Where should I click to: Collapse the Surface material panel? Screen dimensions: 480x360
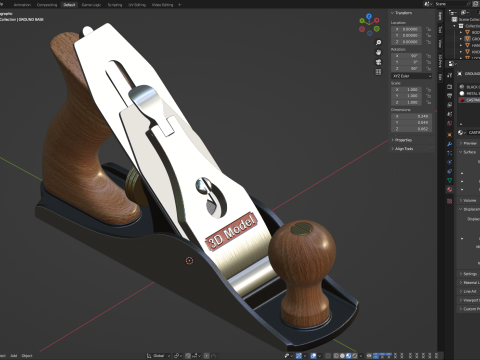pyautogui.click(x=468, y=152)
